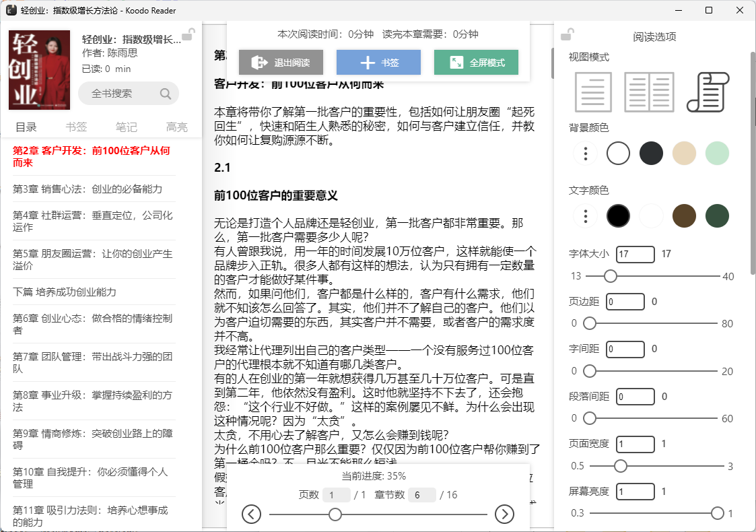Select single-page view mode icon
This screenshot has height=532, width=756.
click(x=593, y=92)
